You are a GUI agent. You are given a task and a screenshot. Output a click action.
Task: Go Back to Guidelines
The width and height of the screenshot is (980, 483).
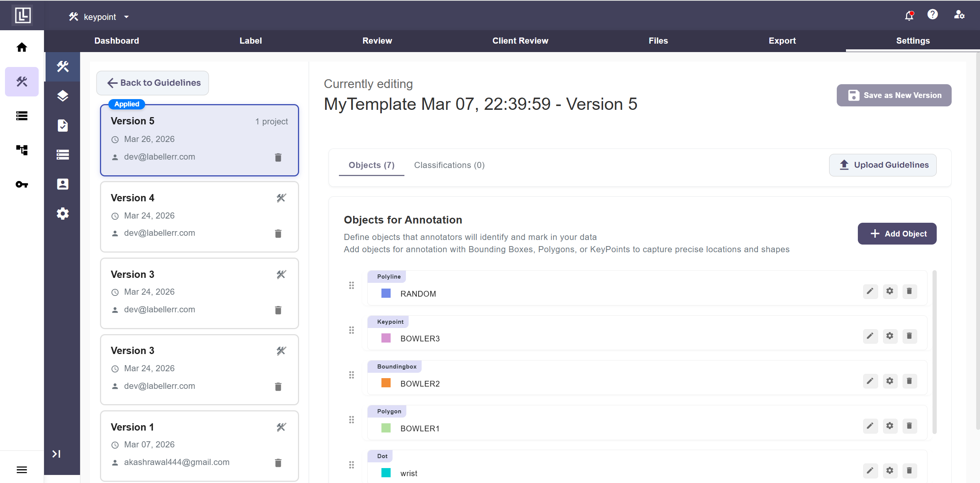pos(152,83)
